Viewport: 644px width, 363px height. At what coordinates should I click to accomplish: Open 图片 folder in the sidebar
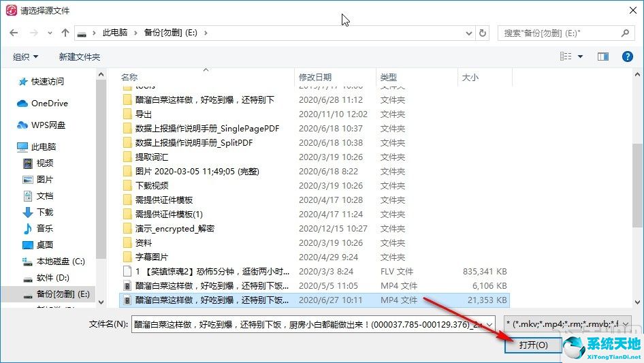38,180
